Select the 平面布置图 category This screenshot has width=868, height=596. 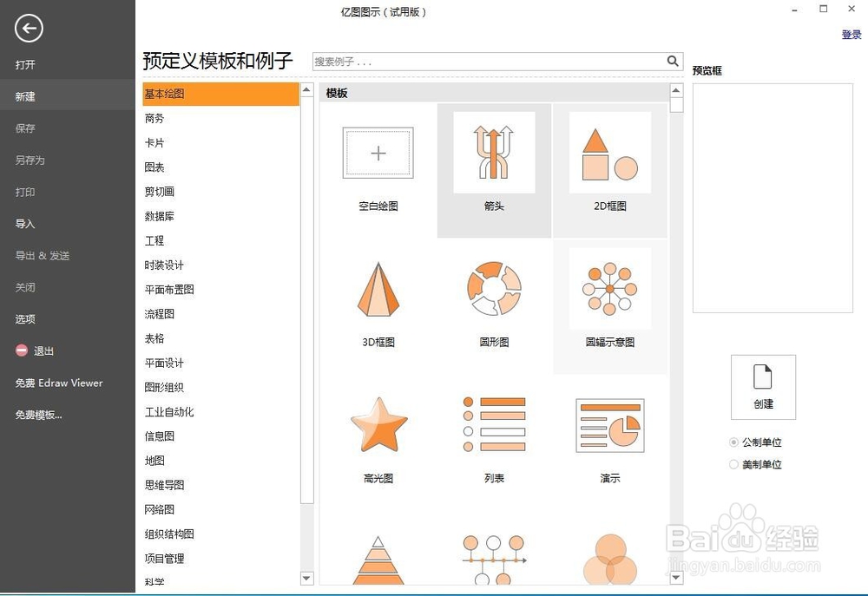coord(169,290)
